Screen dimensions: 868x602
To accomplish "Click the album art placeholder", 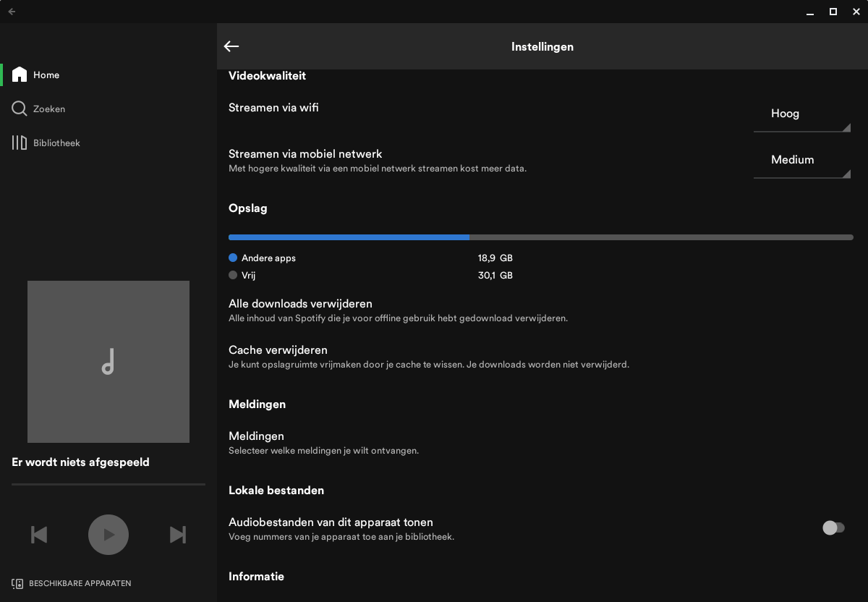I will click(109, 362).
